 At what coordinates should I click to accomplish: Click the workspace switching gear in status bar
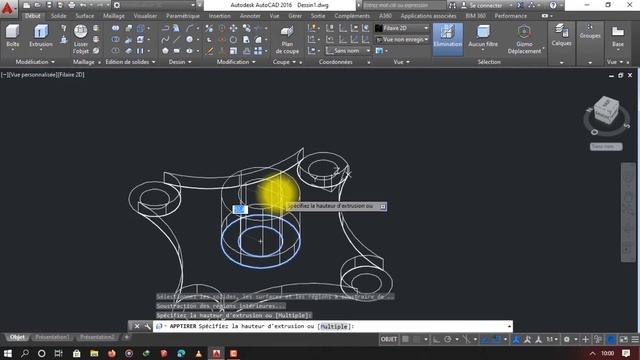(567, 339)
